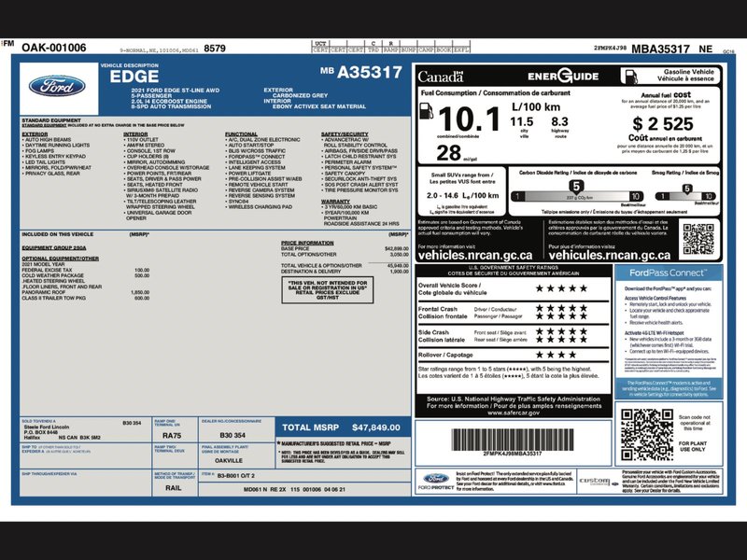Click the 'For plant use only' QR code

pyautogui.click(x=646, y=434)
